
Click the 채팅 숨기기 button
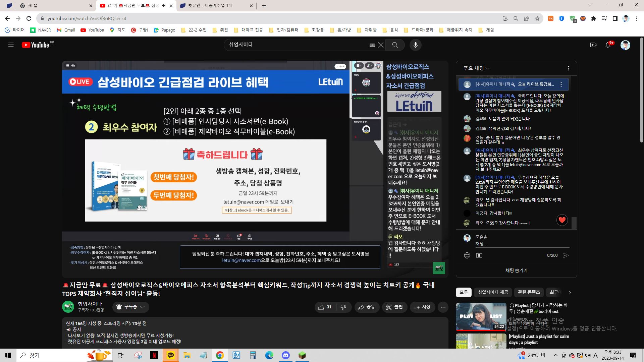[x=516, y=270]
